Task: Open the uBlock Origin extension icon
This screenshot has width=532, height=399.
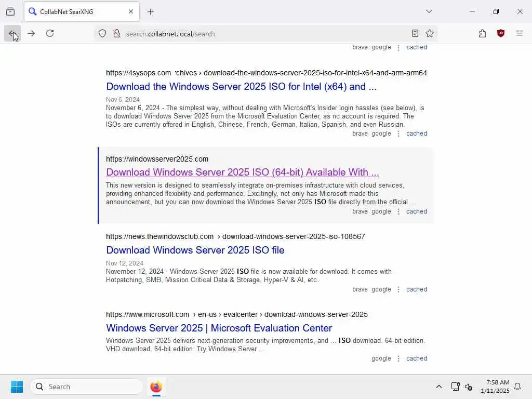Action: [501, 33]
